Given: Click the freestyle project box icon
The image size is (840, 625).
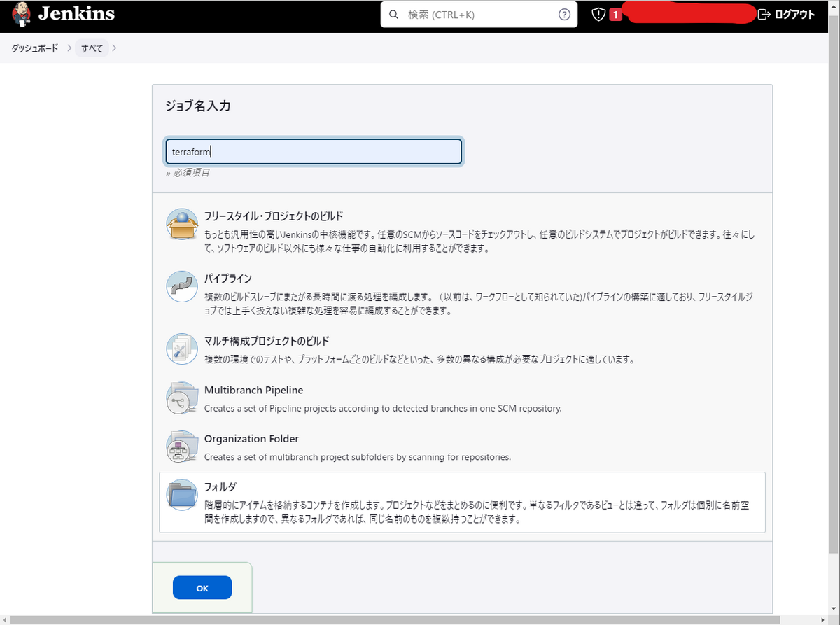Looking at the screenshot, I should (182, 224).
